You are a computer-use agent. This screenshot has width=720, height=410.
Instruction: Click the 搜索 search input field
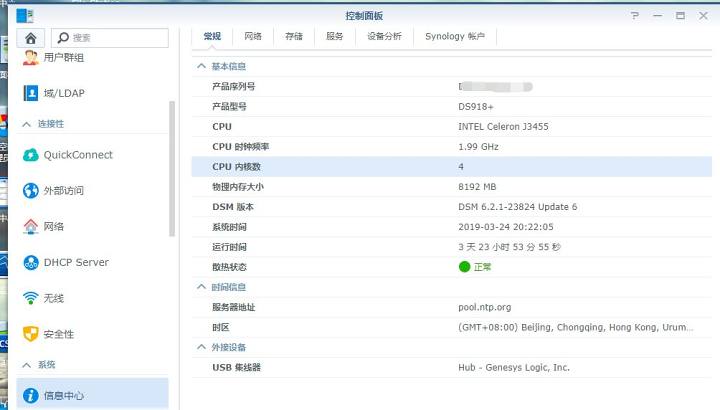click(x=110, y=38)
